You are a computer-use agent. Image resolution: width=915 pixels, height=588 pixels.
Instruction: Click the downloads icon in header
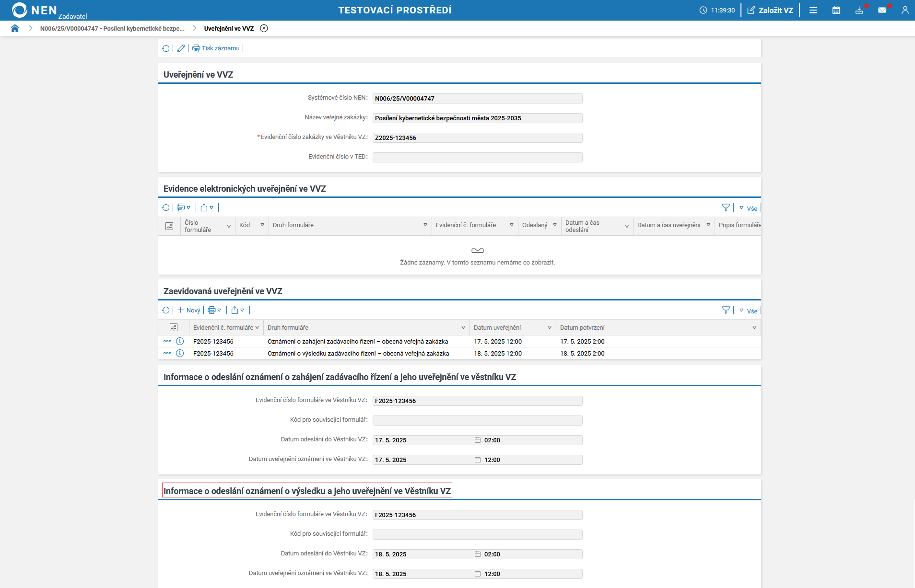[x=859, y=10]
